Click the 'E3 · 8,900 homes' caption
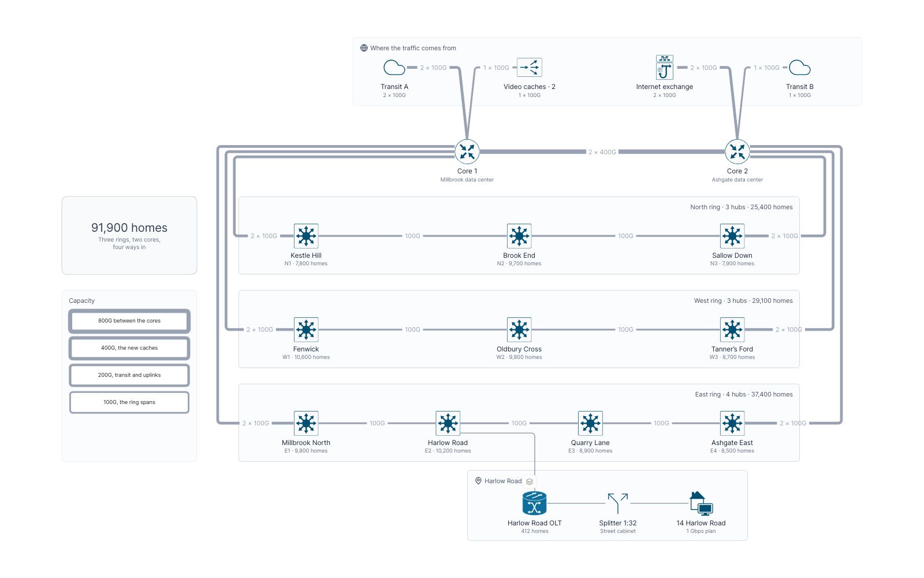 pyautogui.click(x=590, y=451)
